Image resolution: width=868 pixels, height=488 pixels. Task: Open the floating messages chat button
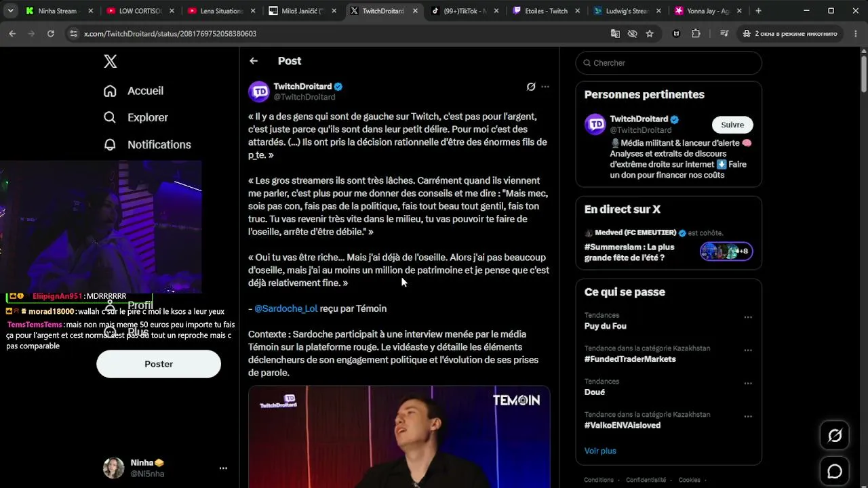[x=835, y=471]
